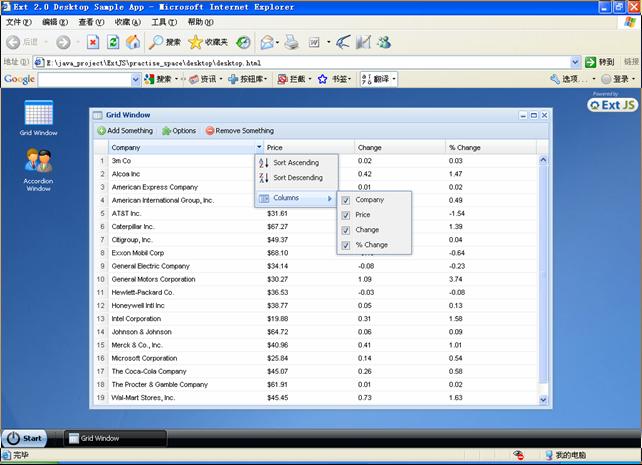Screen dimensions: 642x465
Task: Click the IE Stop toolbar icon
Action: pyautogui.click(x=92, y=42)
